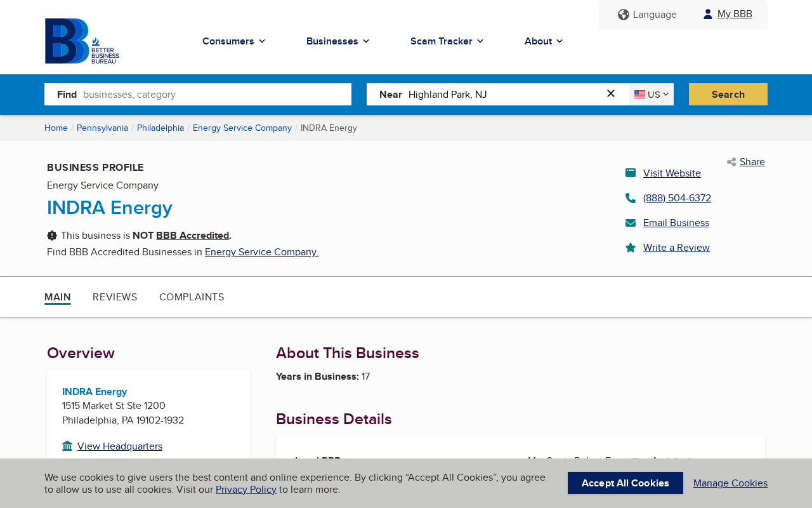Click the Language button text
This screenshot has height=508, width=812.
pos(655,15)
